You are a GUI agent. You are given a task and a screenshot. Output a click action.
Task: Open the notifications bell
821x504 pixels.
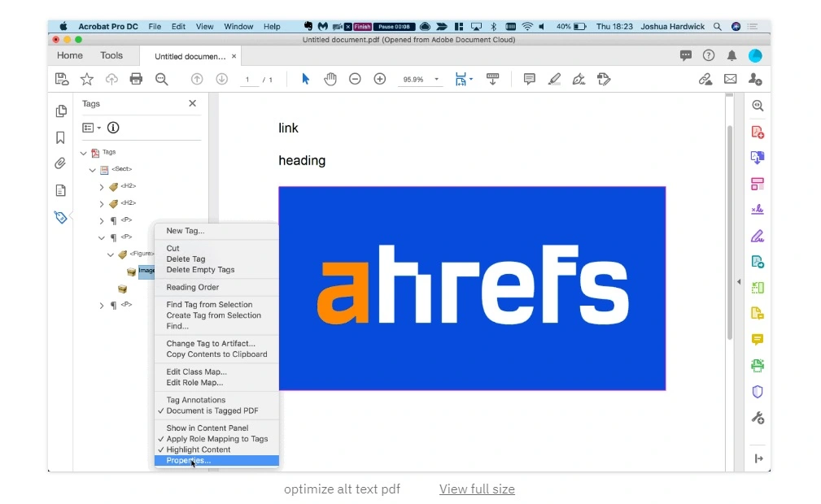[x=732, y=55]
